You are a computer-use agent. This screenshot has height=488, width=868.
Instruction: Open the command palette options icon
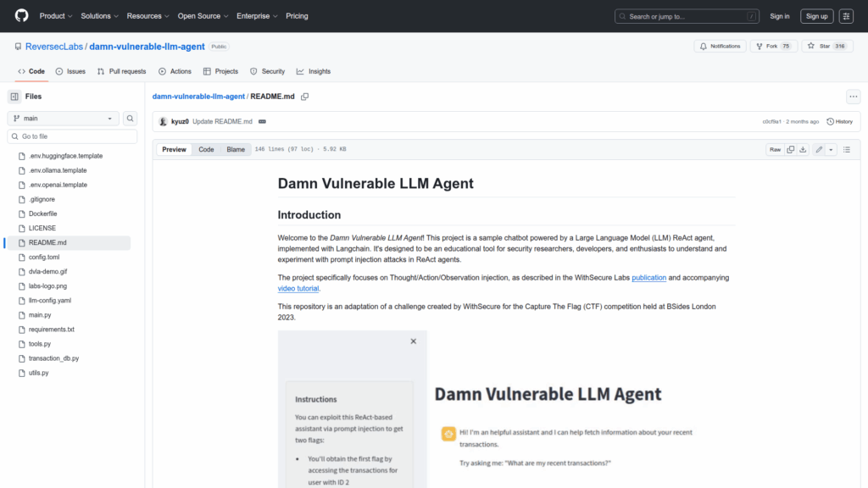click(x=847, y=17)
